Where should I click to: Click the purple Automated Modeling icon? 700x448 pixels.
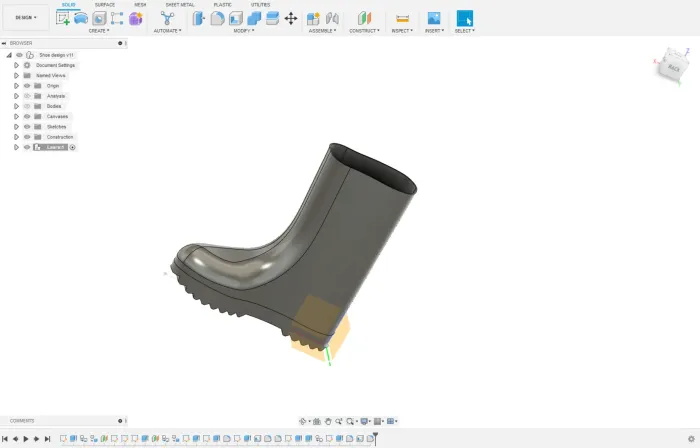pos(136,18)
